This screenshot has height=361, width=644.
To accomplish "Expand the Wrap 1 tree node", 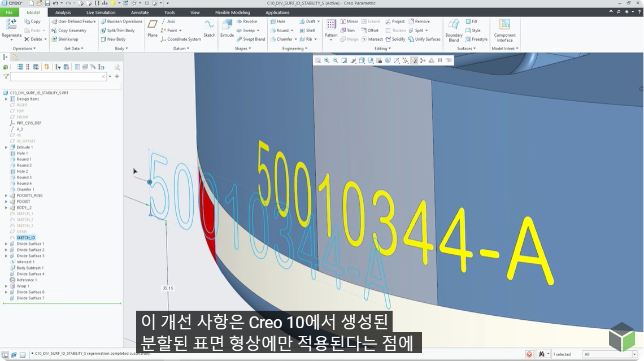I will (x=6, y=286).
